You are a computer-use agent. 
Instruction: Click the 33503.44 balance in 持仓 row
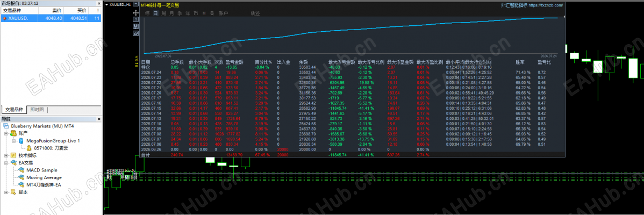click(307, 67)
